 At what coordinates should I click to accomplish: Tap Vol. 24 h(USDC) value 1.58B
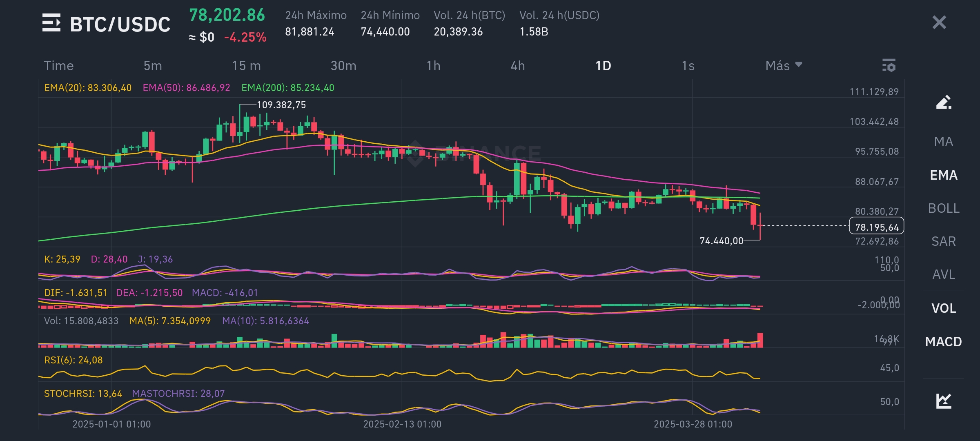tap(534, 32)
